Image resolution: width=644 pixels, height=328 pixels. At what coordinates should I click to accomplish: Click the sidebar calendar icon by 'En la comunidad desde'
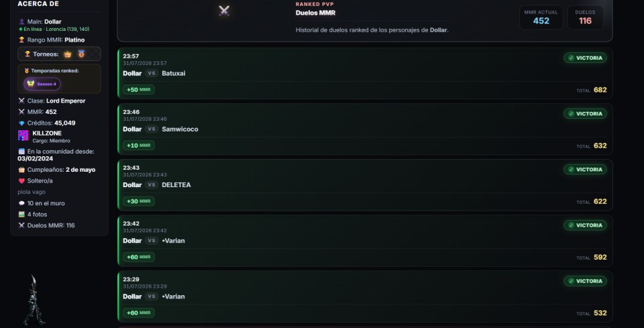click(21, 152)
